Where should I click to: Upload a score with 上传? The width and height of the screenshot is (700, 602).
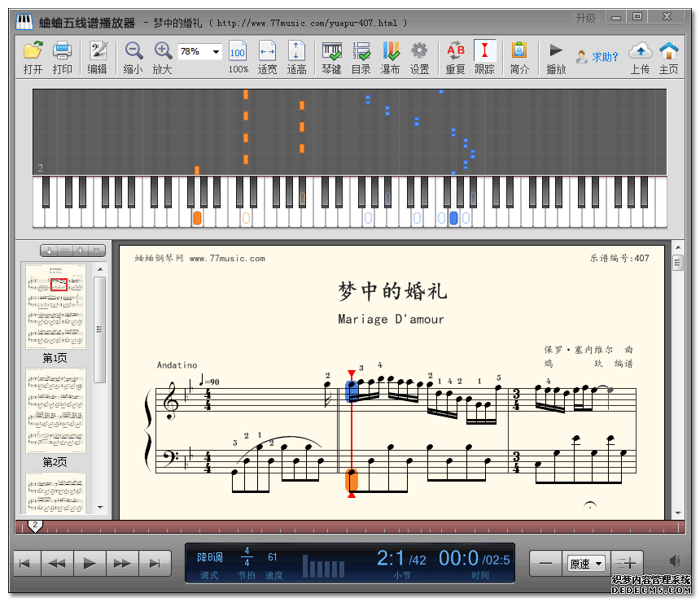tap(641, 57)
